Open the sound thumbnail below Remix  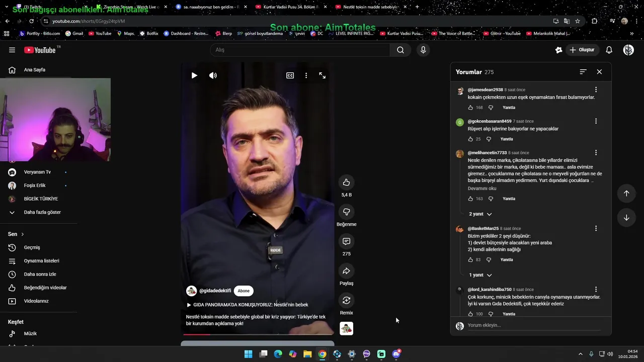click(x=346, y=328)
